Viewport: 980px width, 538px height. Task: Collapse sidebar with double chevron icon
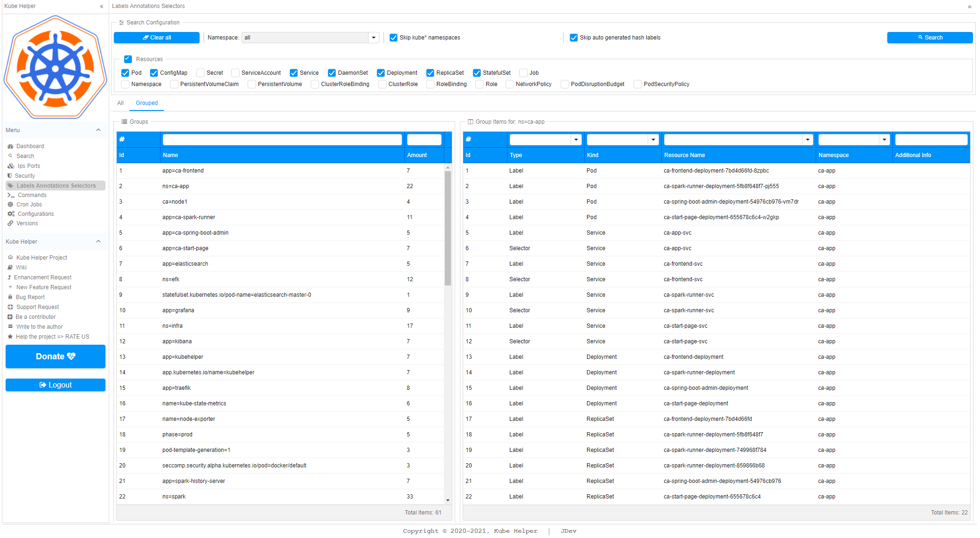click(x=101, y=6)
